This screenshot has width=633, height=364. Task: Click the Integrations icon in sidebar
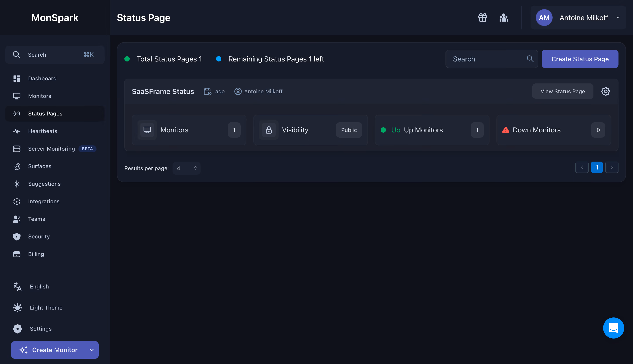point(16,202)
